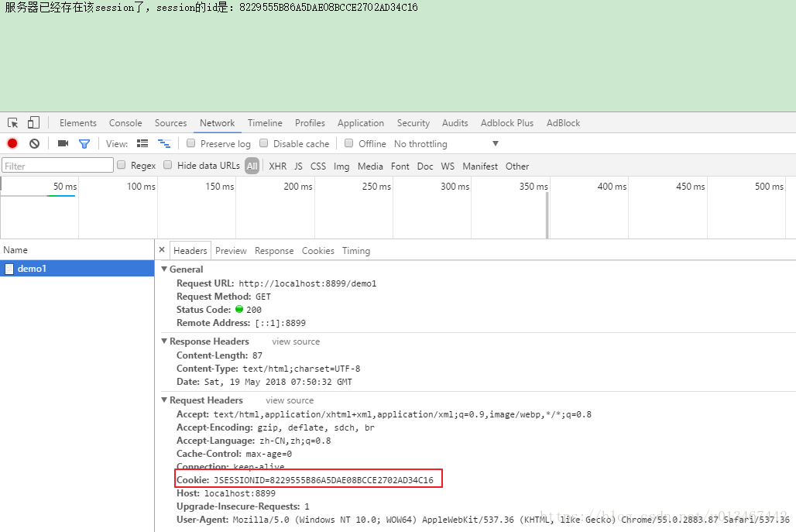Screen dimensions: 796x532
Task: Toggle the overview waterfall view icon
Action: click(x=164, y=144)
